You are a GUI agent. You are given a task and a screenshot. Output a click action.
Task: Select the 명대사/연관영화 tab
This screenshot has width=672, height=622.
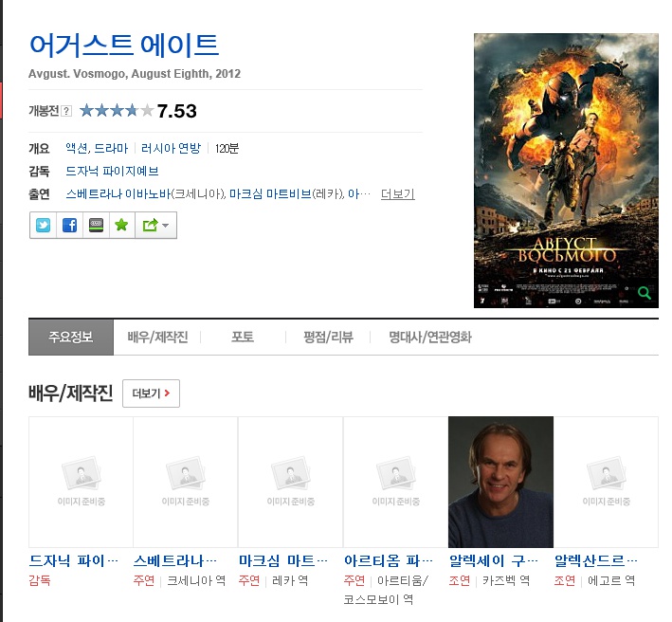[429, 337]
